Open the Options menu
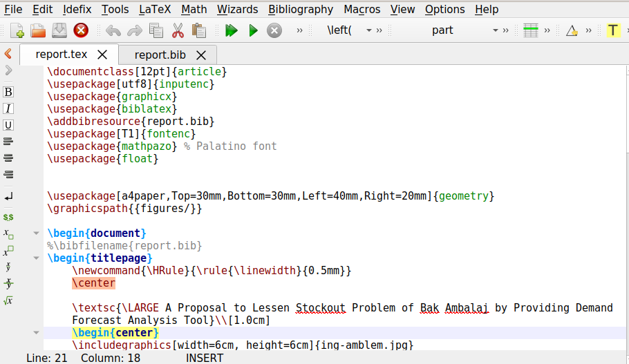This screenshot has height=364, width=629. (445, 9)
